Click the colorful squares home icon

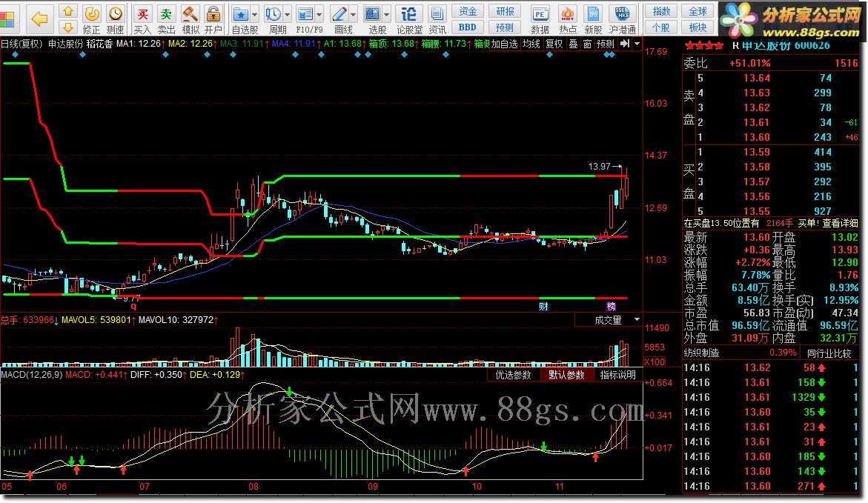pyautogui.click(x=7, y=19)
